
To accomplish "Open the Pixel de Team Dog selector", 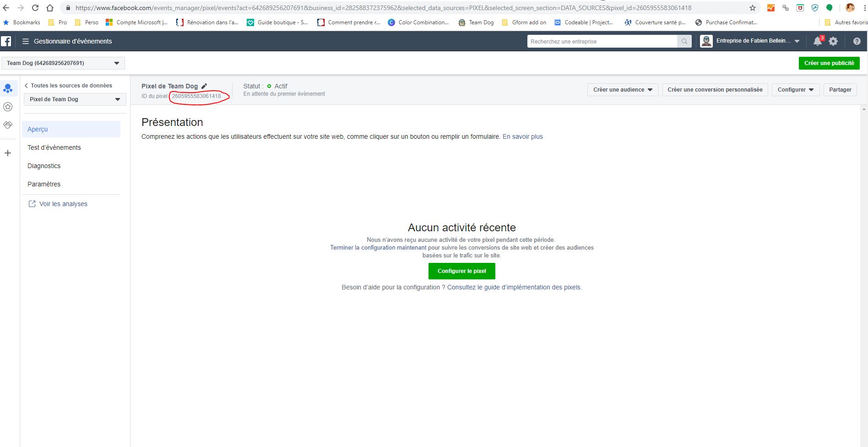I will pos(75,99).
